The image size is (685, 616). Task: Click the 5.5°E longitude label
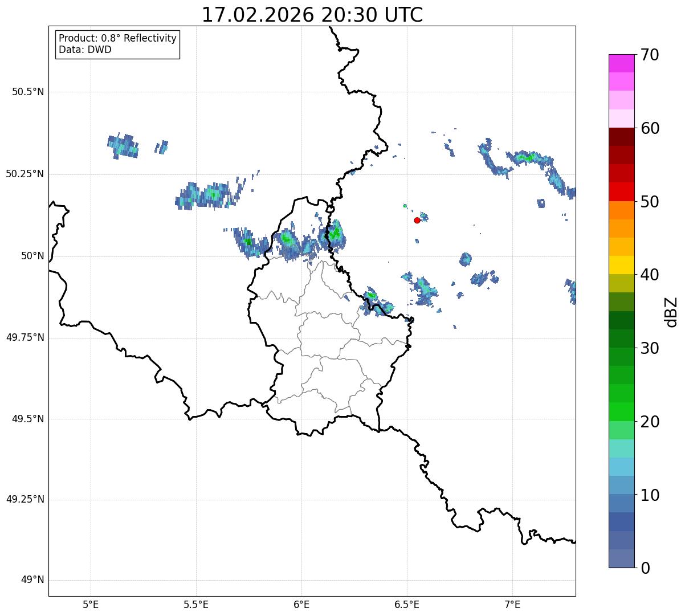(196, 604)
